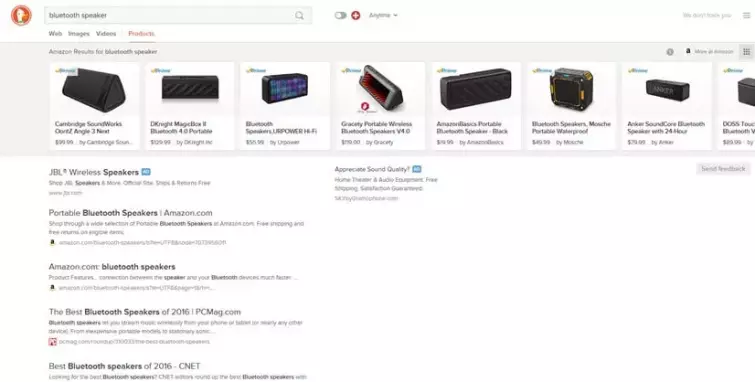This screenshot has width=755, height=382.
Task: Click the DuckDuckGo logo icon
Action: [x=21, y=15]
